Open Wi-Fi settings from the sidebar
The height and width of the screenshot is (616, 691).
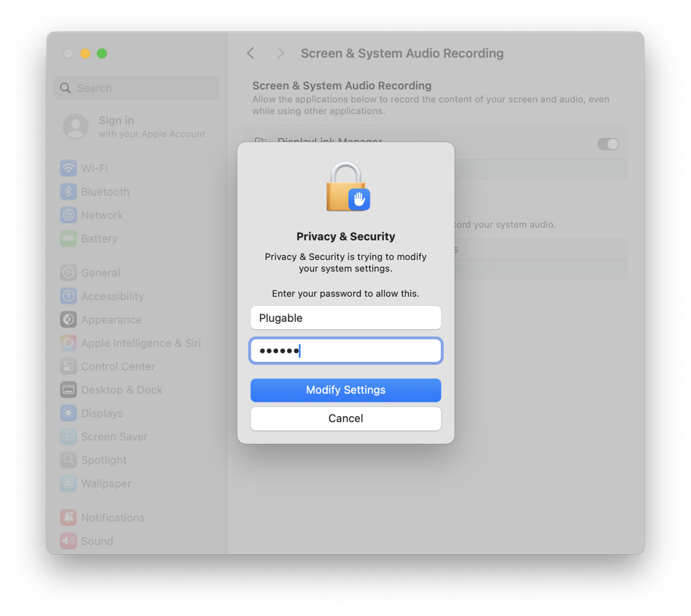click(68, 168)
